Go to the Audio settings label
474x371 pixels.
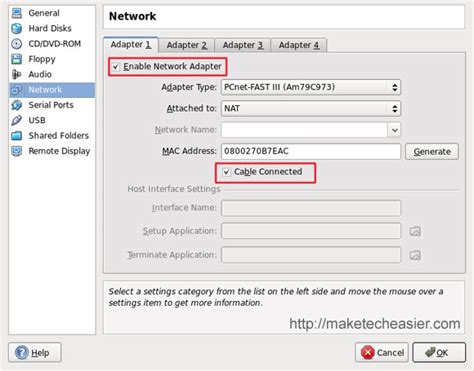[40, 74]
